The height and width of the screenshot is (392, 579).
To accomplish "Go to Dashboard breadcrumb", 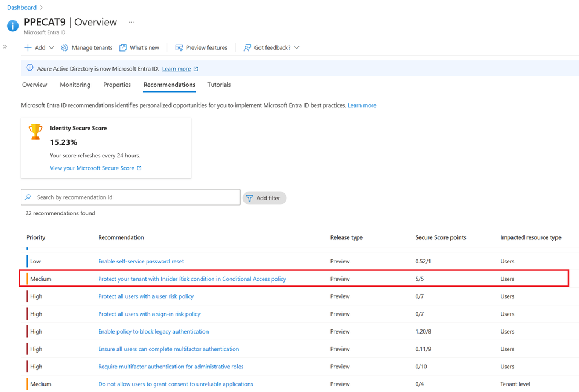I will [22, 8].
